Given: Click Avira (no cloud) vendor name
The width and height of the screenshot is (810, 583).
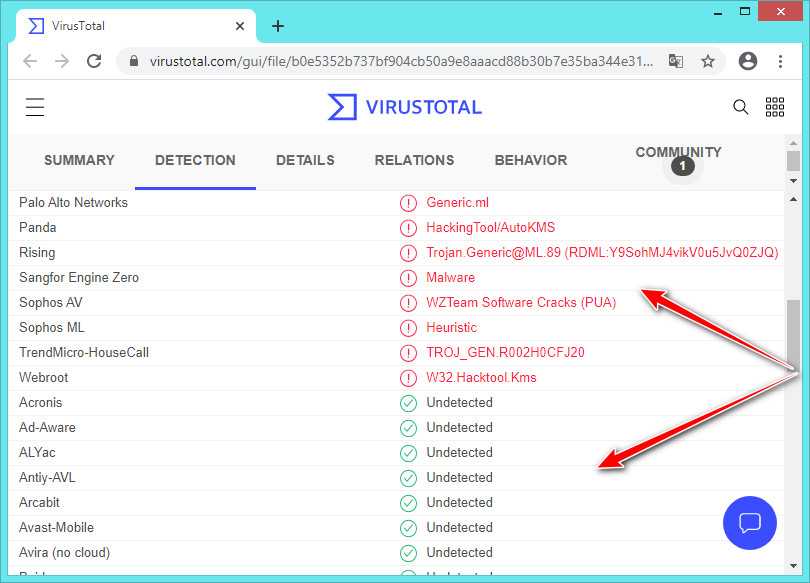Looking at the screenshot, I should 65,553.
